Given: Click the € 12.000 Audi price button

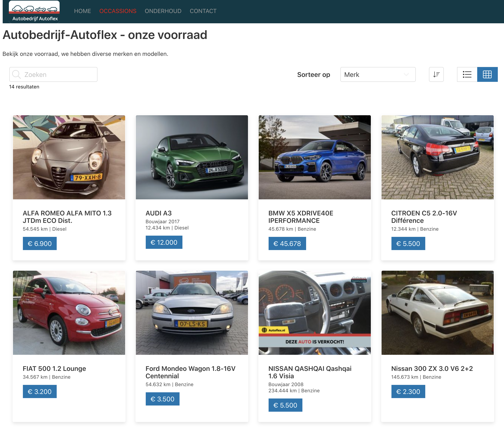Looking at the screenshot, I should tap(164, 242).
